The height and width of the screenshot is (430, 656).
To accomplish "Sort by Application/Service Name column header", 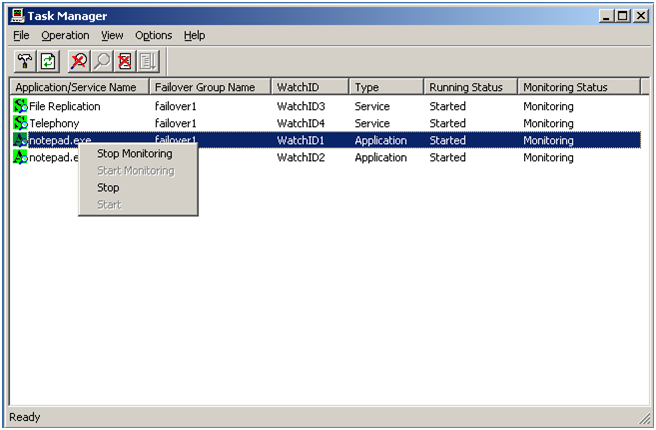I will coord(79,87).
